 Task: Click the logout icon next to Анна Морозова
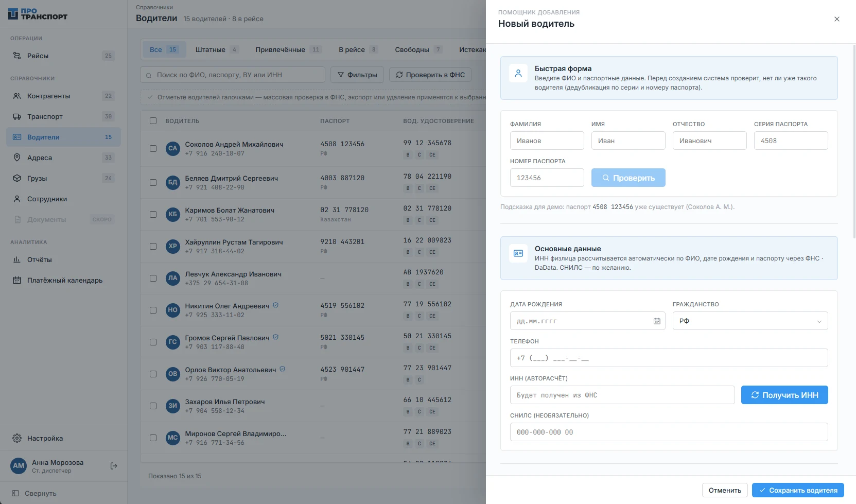[x=114, y=466]
